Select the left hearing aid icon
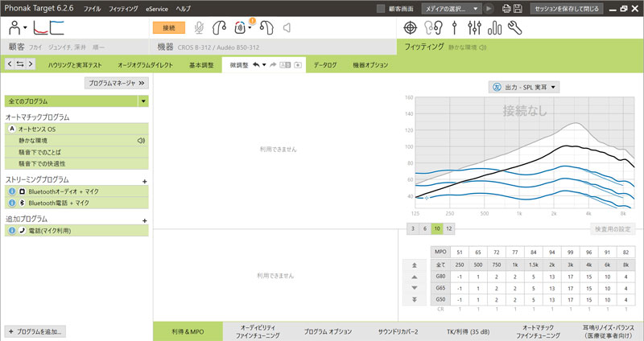Viewport: 644px width, 341px height. pos(219,28)
